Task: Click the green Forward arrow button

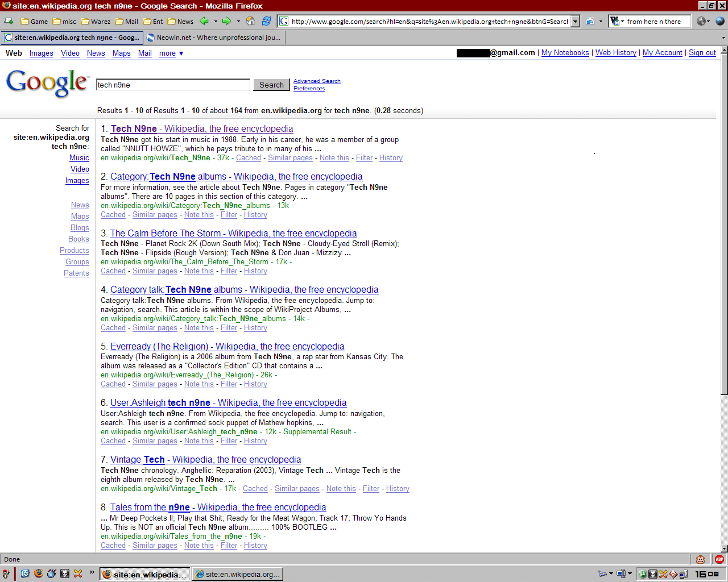Action: coord(226,22)
